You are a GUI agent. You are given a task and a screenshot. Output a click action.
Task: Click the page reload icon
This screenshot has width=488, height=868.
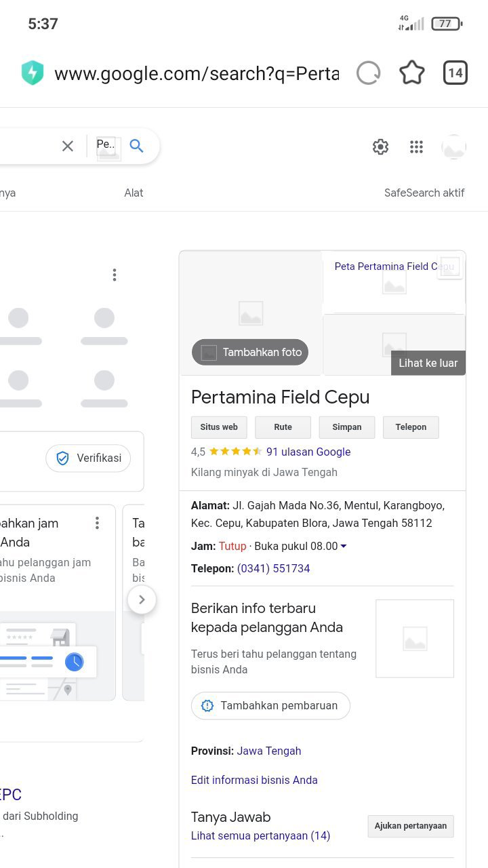point(368,73)
